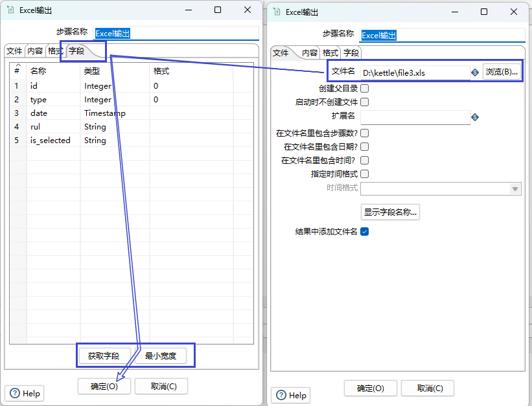Open the 字段 tab in right dialog
The image size is (532, 406).
(351, 53)
